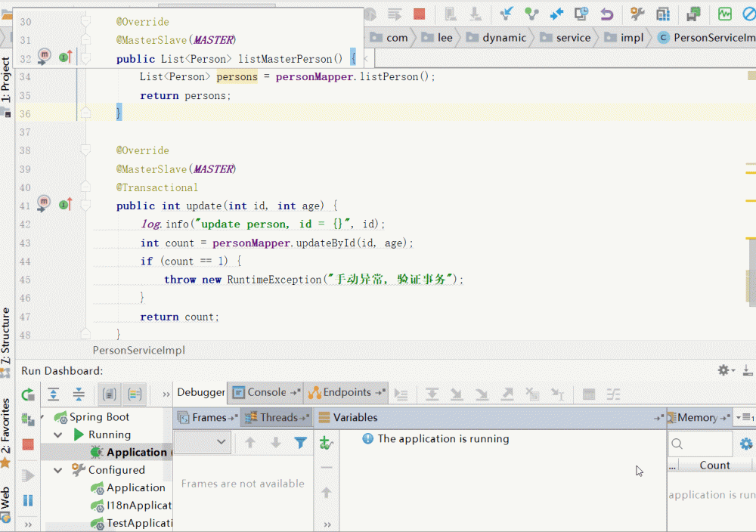This screenshot has width=756, height=532.
Task: Toggle group-by-status button in Run Dashboard
Action: pyautogui.click(x=135, y=394)
